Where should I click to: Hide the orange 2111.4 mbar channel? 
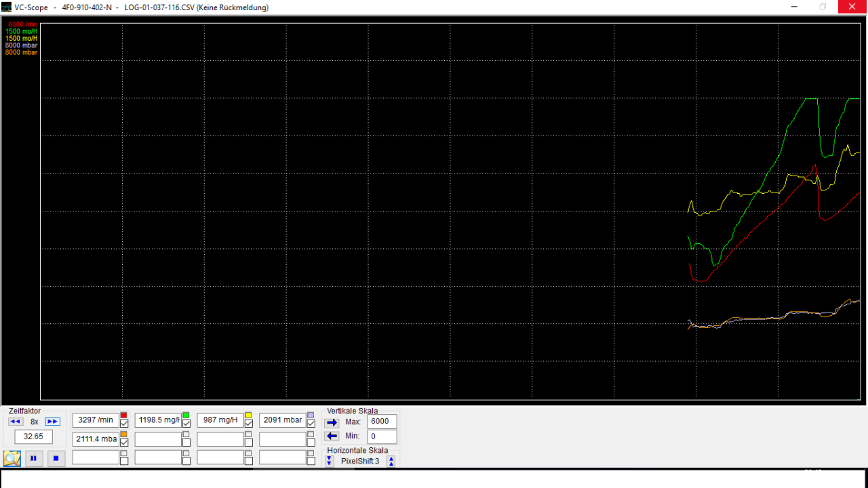click(x=124, y=443)
